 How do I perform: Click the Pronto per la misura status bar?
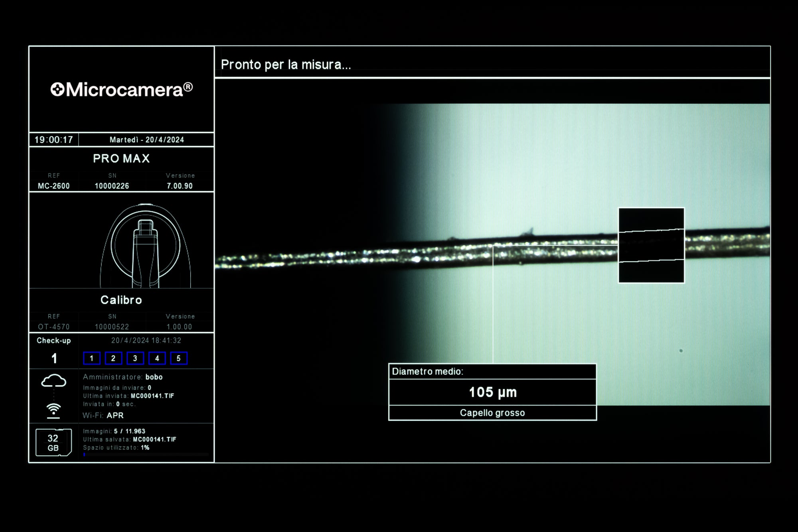pos(286,65)
